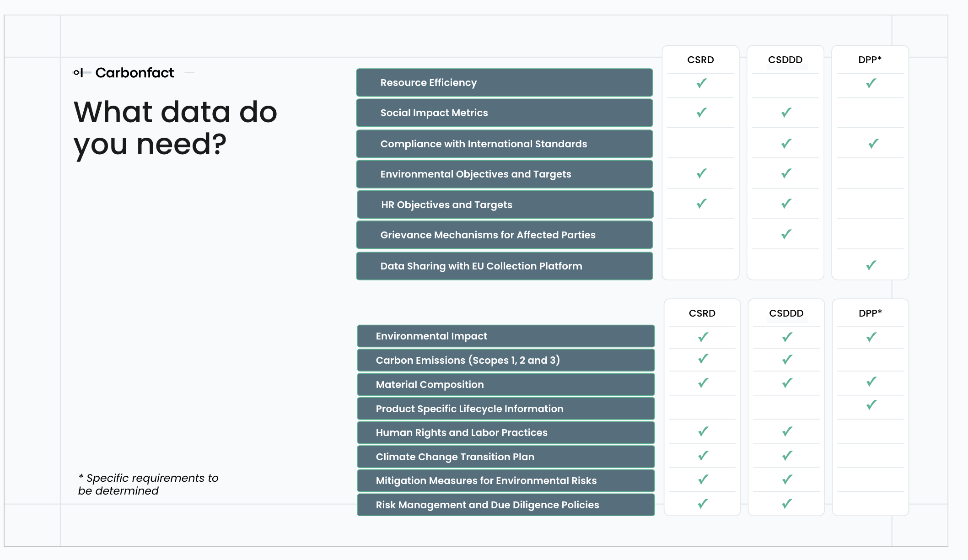Click the DPP checkmark for Material Composition

pyautogui.click(x=871, y=382)
